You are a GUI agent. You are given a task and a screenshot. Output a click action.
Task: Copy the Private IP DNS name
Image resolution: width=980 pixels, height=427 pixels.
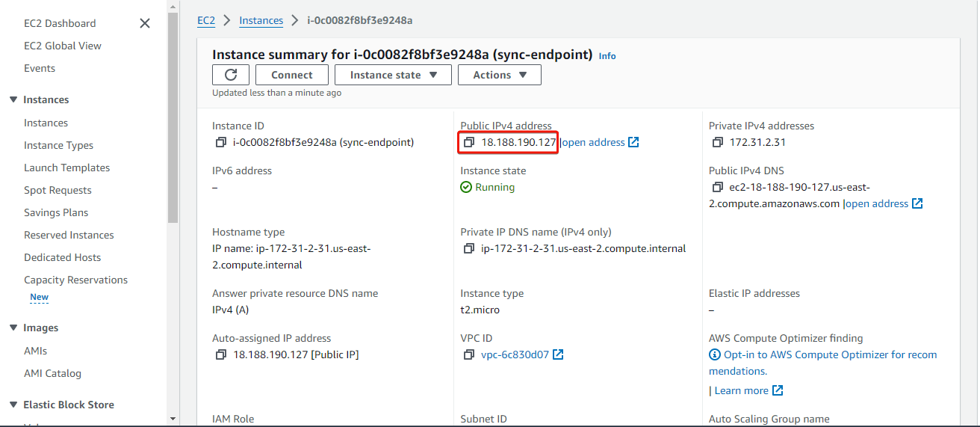tap(468, 248)
